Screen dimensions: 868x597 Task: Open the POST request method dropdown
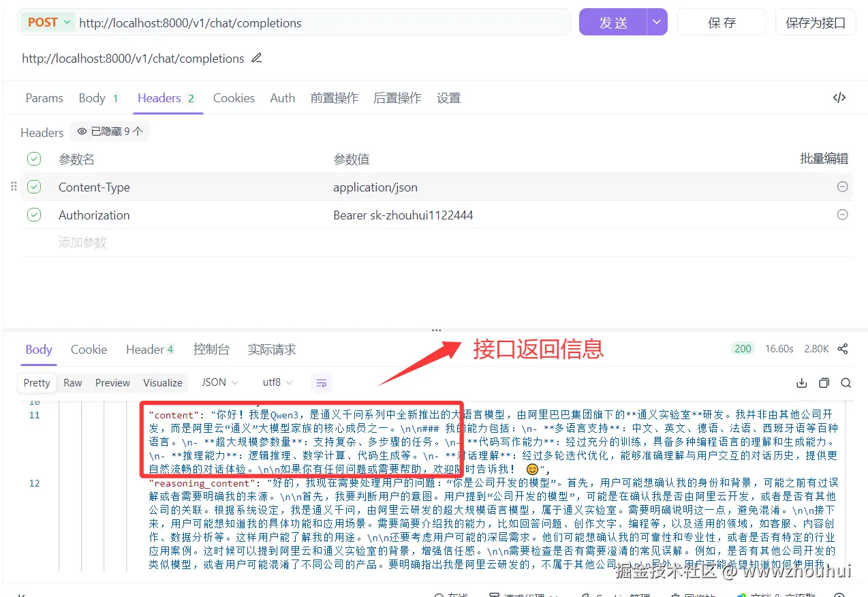tap(49, 22)
